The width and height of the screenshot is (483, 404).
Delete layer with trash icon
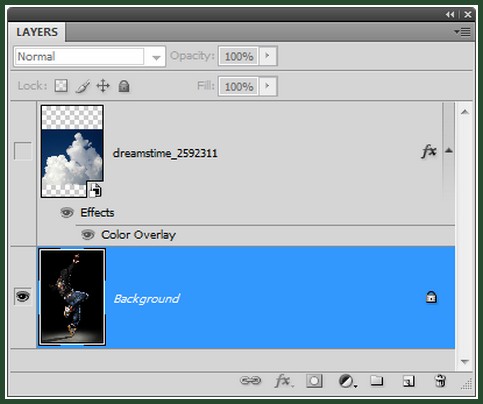pos(440,381)
